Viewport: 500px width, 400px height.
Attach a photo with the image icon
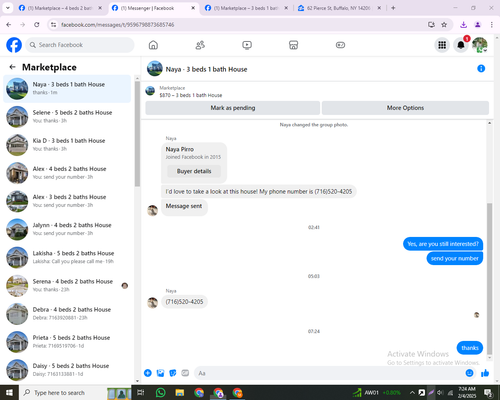(160, 373)
